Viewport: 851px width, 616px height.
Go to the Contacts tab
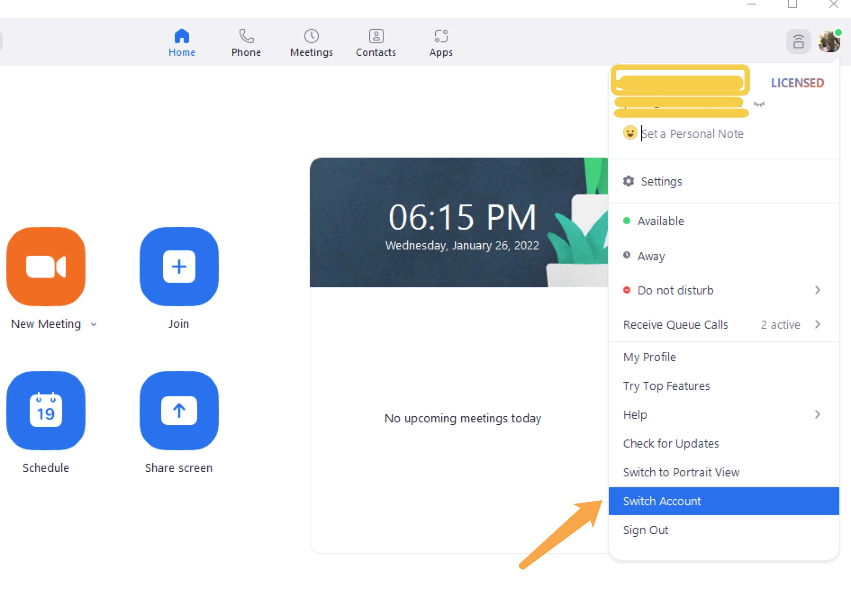click(x=376, y=43)
